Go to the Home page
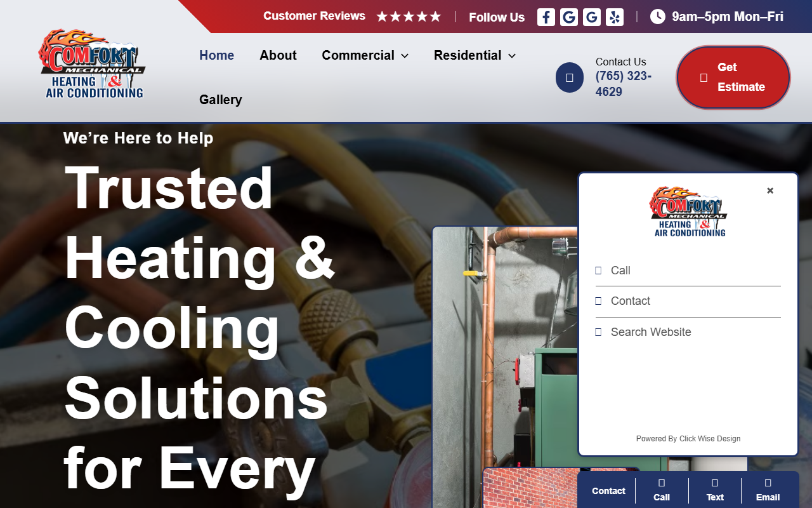The height and width of the screenshot is (508, 812). pos(217,55)
